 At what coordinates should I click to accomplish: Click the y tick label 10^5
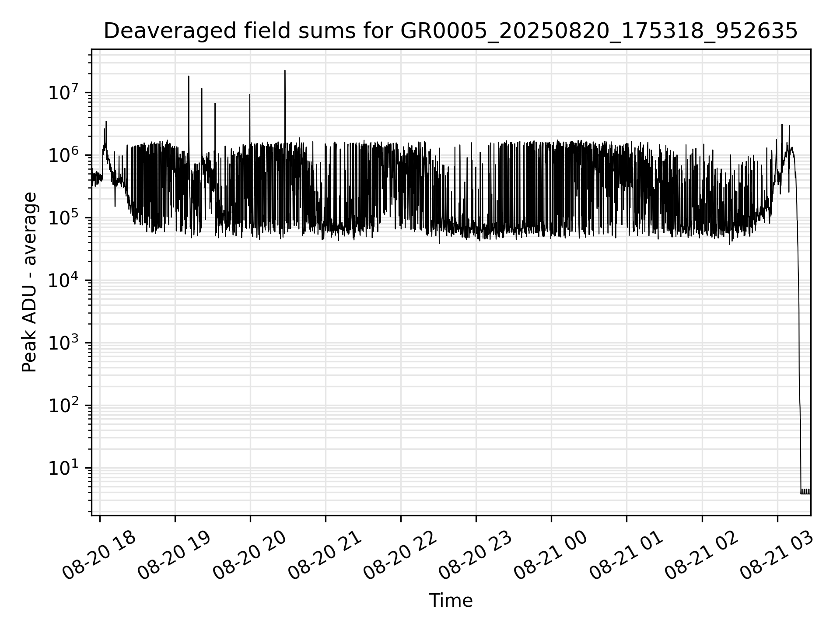coord(63,217)
